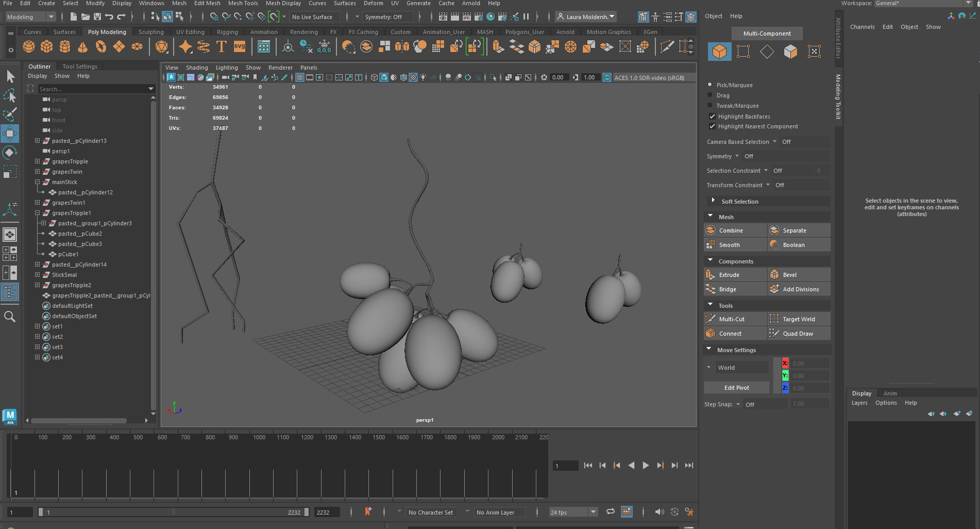Click the Type tool shelf icon
Screen dimensions: 980x529
[222, 47]
